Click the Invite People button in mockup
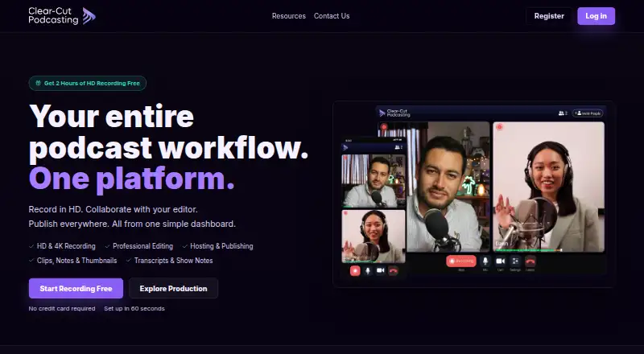Viewport: 644px width, 354px height. 588,113
